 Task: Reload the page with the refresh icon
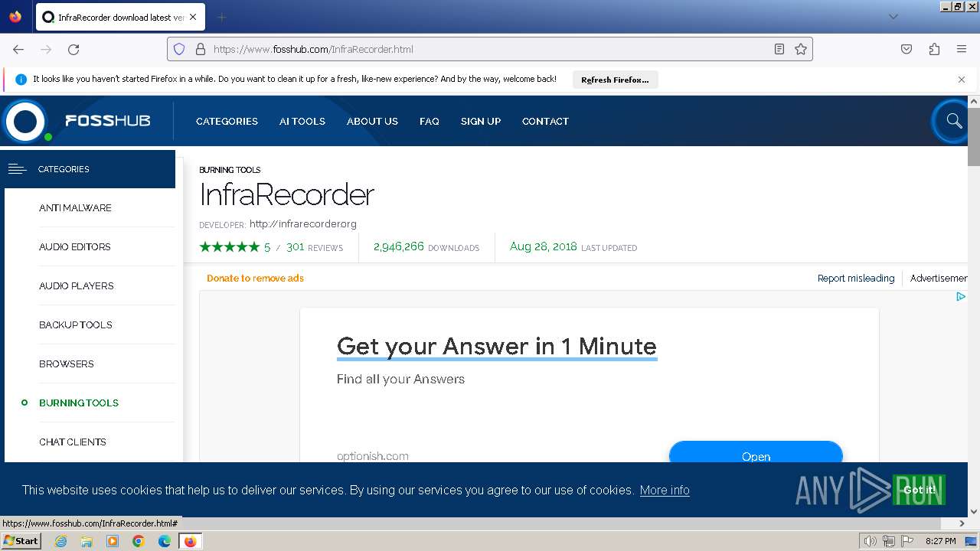pyautogui.click(x=73, y=49)
